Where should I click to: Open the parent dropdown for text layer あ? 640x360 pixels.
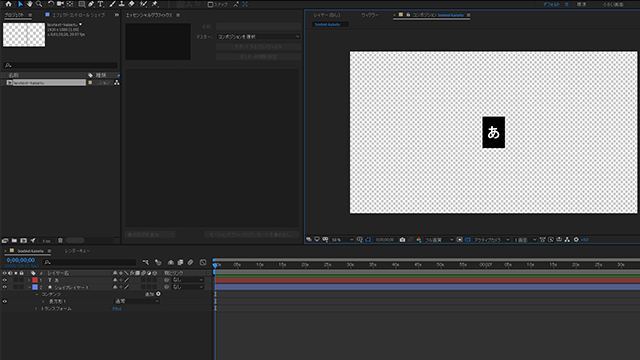pos(187,280)
